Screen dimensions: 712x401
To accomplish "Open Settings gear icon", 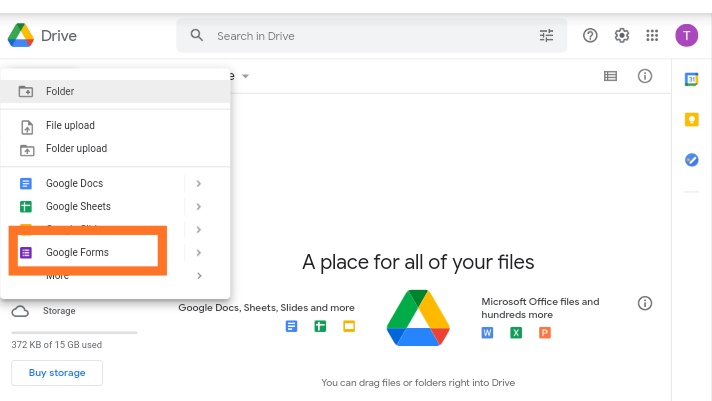I will (x=622, y=35).
